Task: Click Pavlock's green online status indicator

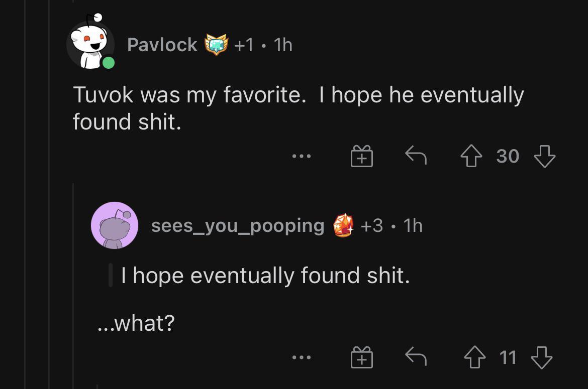Action: click(x=108, y=63)
